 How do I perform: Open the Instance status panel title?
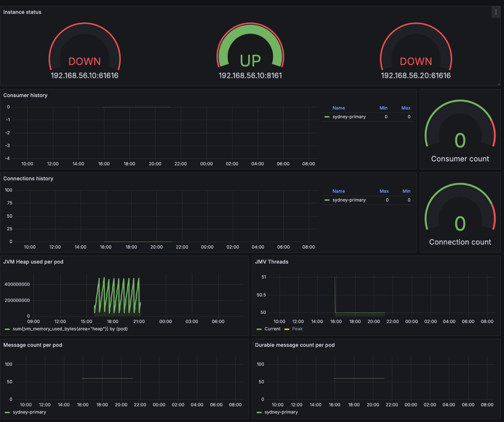click(22, 12)
